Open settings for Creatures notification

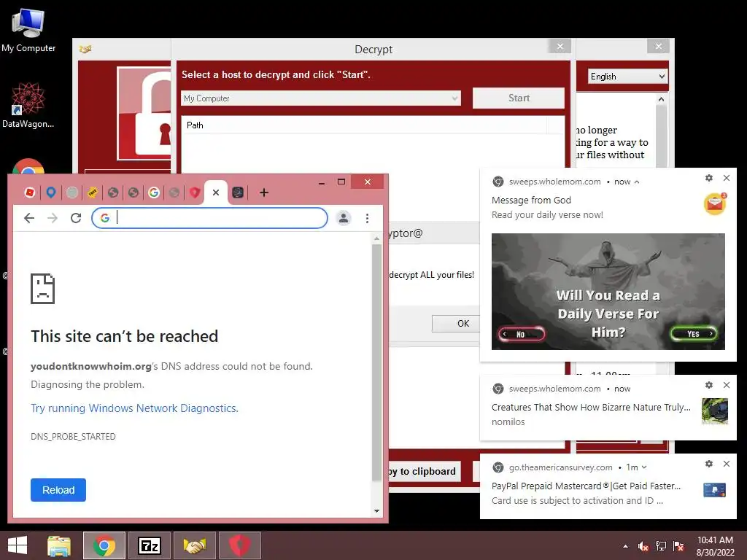click(x=709, y=385)
